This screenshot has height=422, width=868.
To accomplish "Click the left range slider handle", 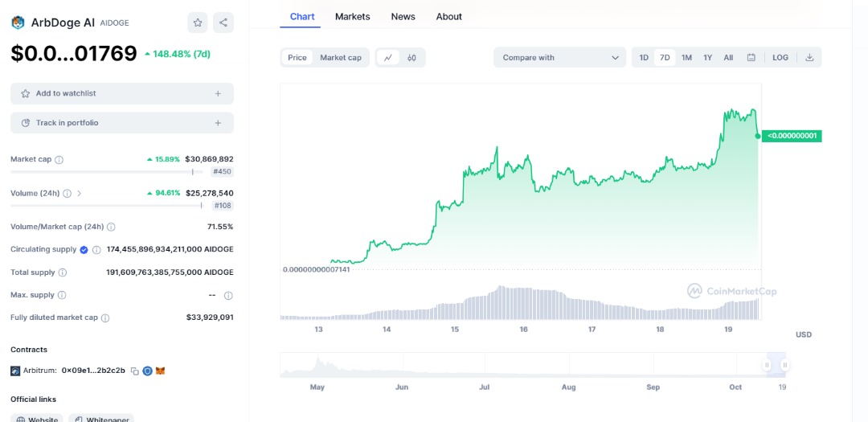I will pos(768,365).
